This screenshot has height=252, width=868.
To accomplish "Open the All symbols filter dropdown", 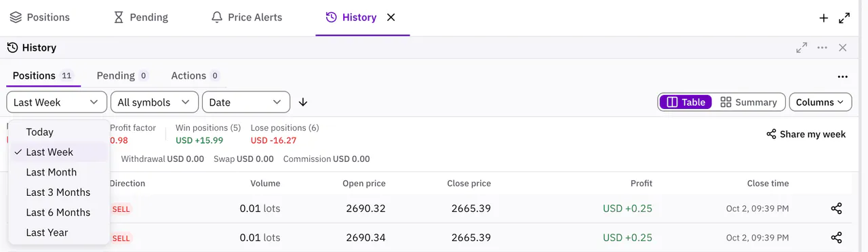I will coord(155,102).
